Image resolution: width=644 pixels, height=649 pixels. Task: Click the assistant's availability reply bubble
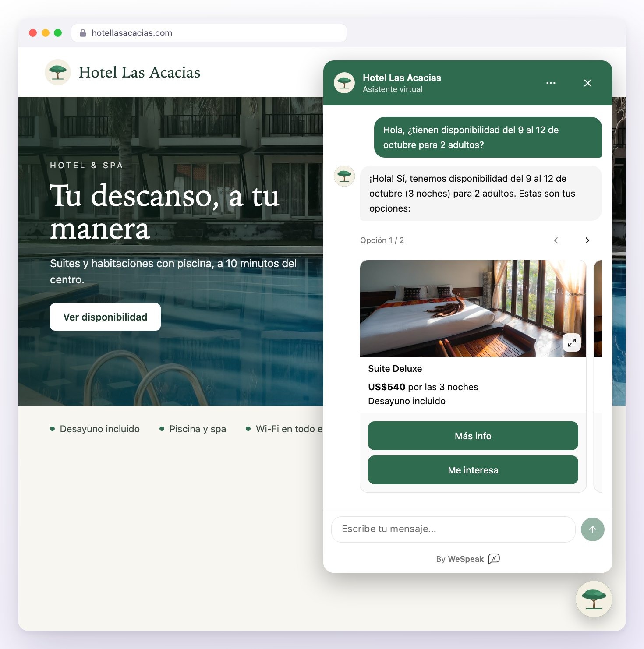[481, 193]
